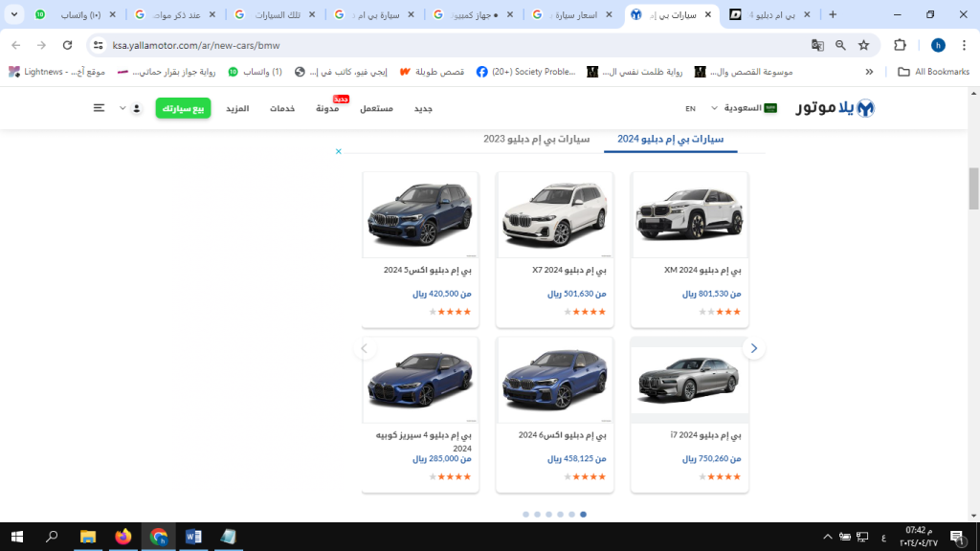This screenshot has width=980, height=551.
Task: Click price من 801,530 ريال
Action: click(x=711, y=294)
